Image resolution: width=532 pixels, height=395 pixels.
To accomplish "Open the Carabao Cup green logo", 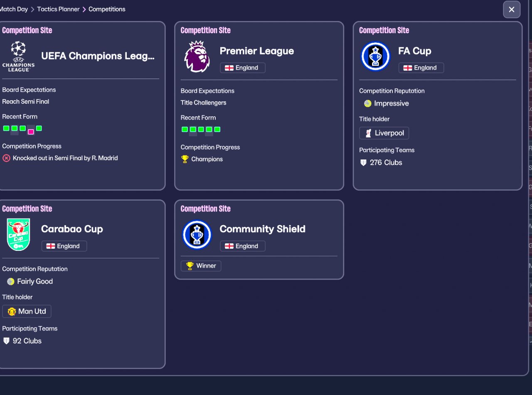I will point(18,235).
